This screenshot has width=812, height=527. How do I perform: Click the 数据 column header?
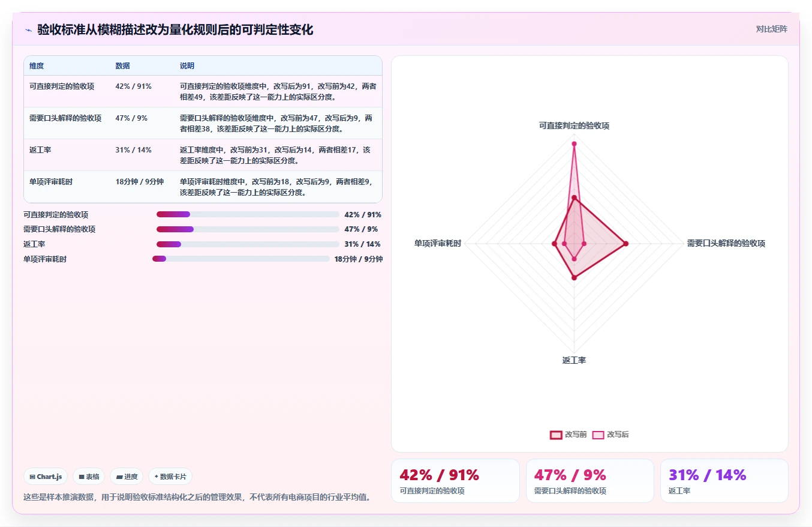click(122, 66)
